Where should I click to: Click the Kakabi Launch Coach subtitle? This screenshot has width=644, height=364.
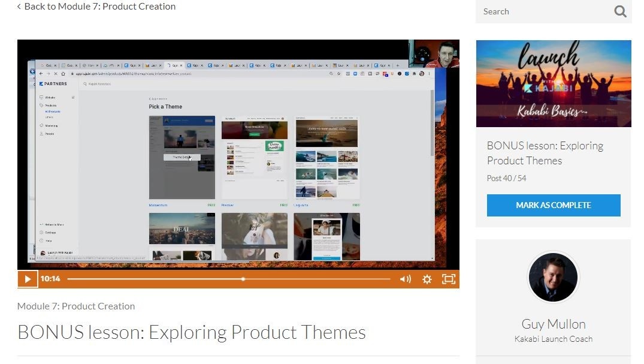(x=554, y=339)
